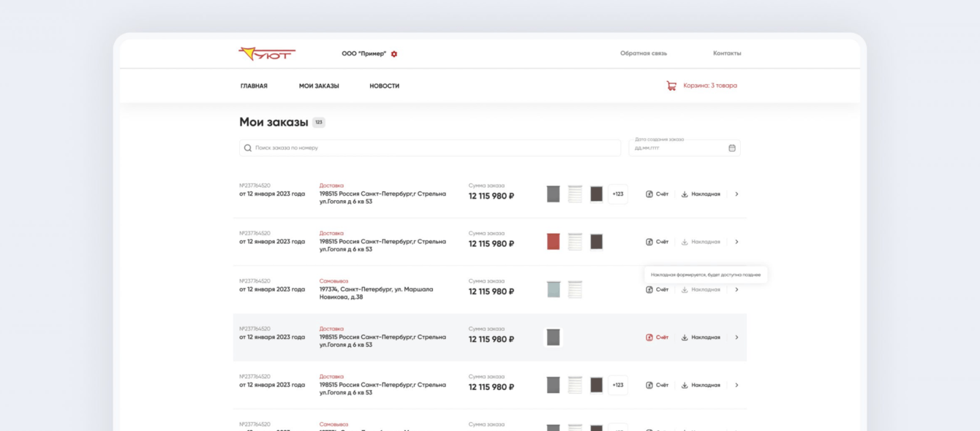Expand the second order's chevron arrow
980x431 pixels.
(x=736, y=242)
